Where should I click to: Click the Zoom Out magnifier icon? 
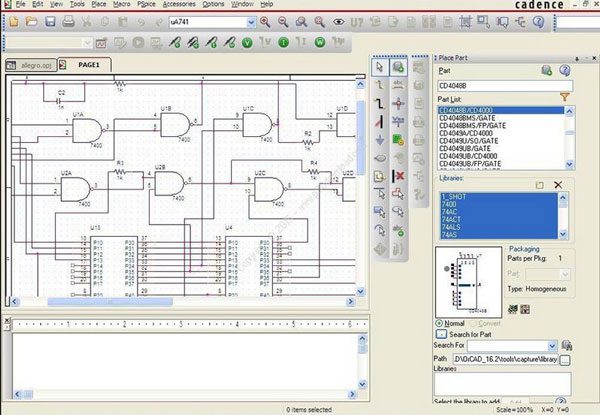point(283,22)
